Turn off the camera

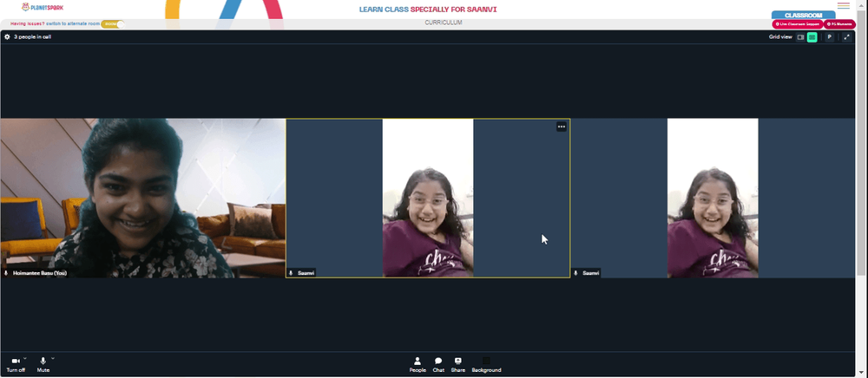pyautogui.click(x=16, y=365)
